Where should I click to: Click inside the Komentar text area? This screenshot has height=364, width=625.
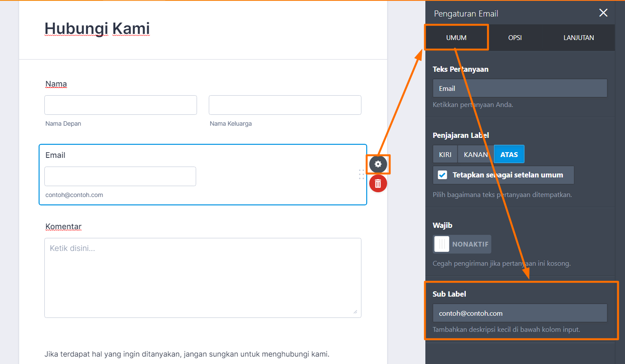click(x=203, y=277)
